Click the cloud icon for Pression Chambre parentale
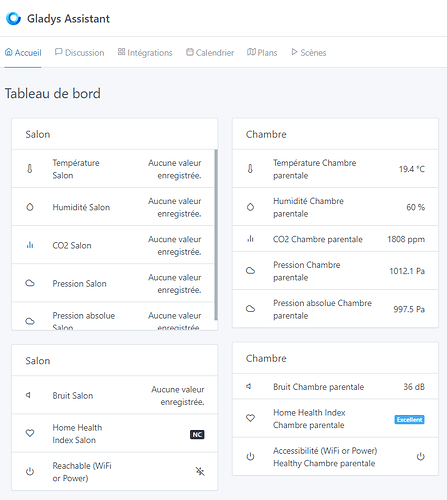 click(x=250, y=271)
